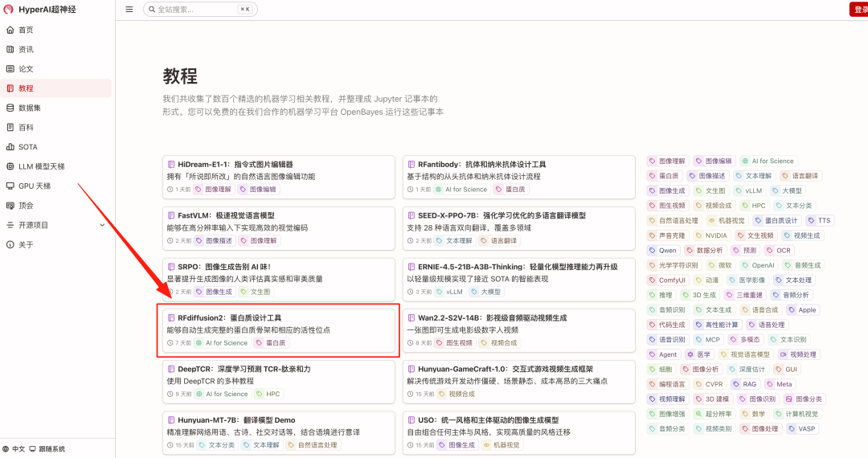Click HPC tag on DeepTCR card
The image size is (868, 458).
pos(268,394)
